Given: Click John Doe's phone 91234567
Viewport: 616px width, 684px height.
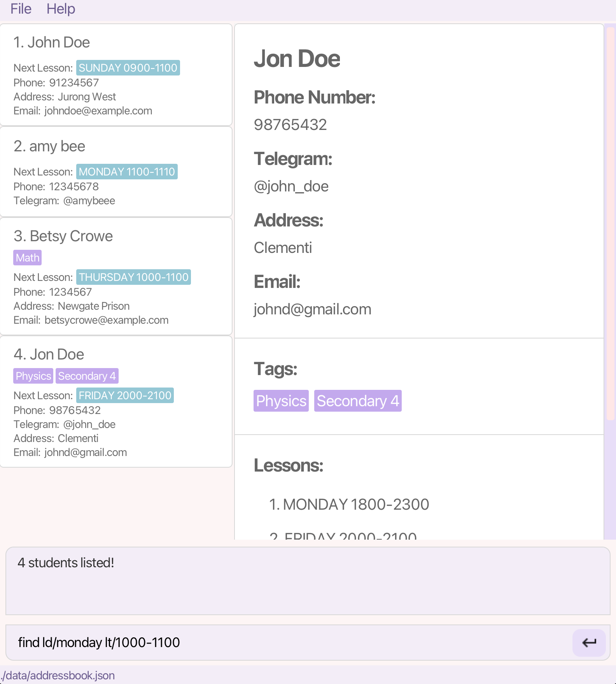Looking at the screenshot, I should 74,83.
